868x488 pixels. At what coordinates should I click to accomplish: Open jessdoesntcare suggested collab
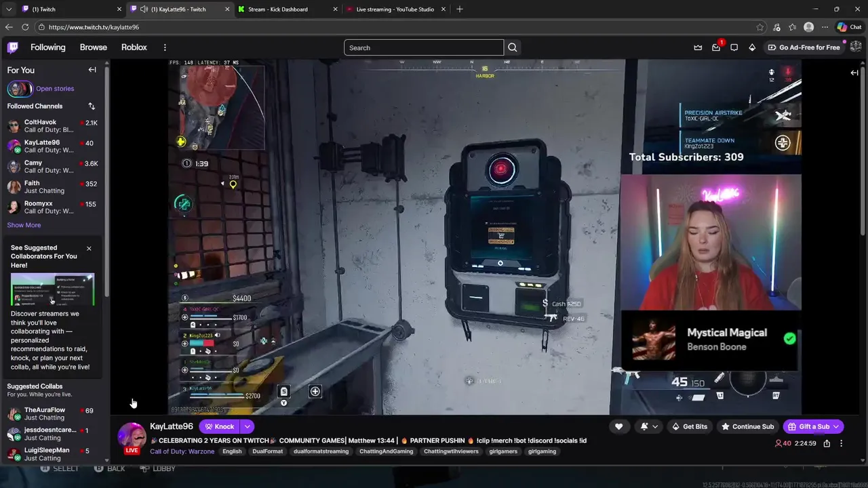tap(53, 434)
